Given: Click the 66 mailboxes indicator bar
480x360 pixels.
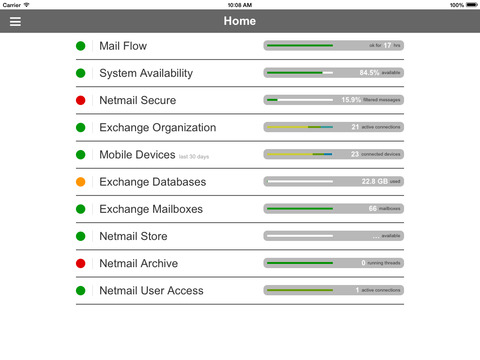Looking at the screenshot, I should (334, 209).
